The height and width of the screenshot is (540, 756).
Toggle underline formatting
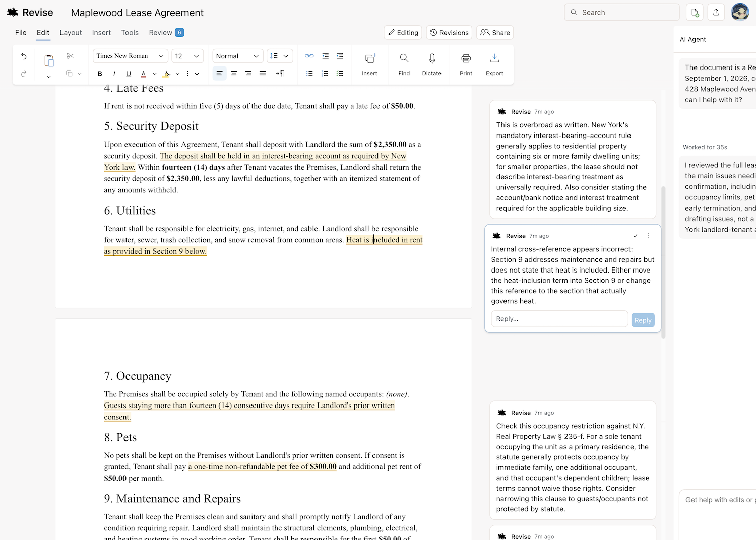point(129,74)
